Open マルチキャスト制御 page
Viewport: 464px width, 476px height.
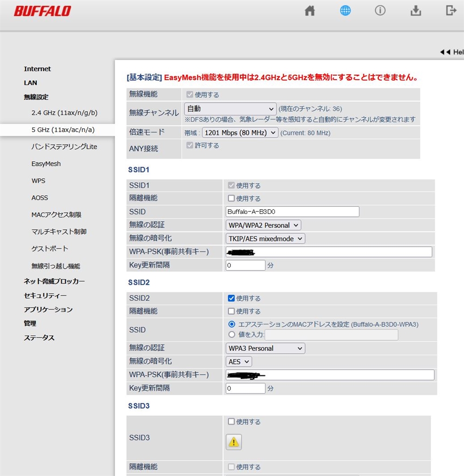click(59, 231)
